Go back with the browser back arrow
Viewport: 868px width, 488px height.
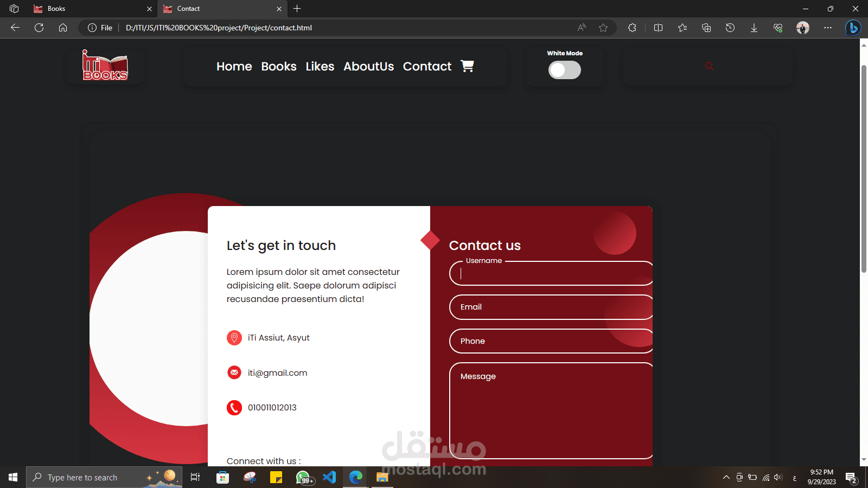(x=15, y=28)
